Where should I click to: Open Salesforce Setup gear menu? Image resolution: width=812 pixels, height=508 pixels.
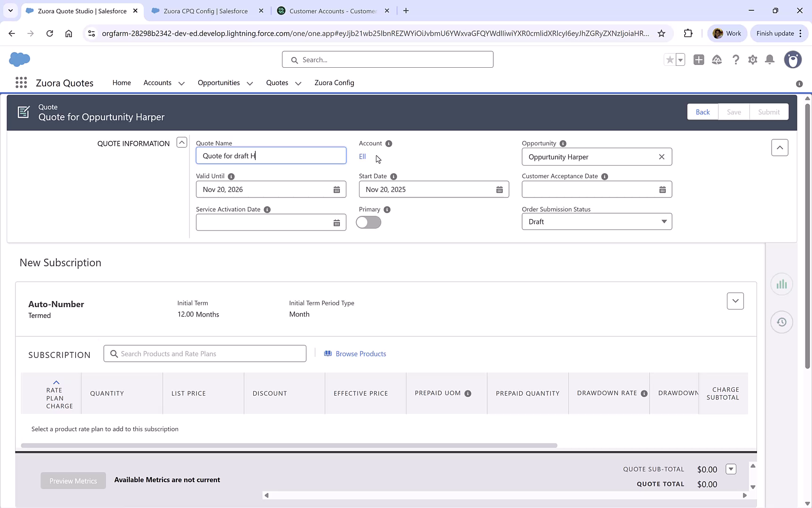(752, 60)
